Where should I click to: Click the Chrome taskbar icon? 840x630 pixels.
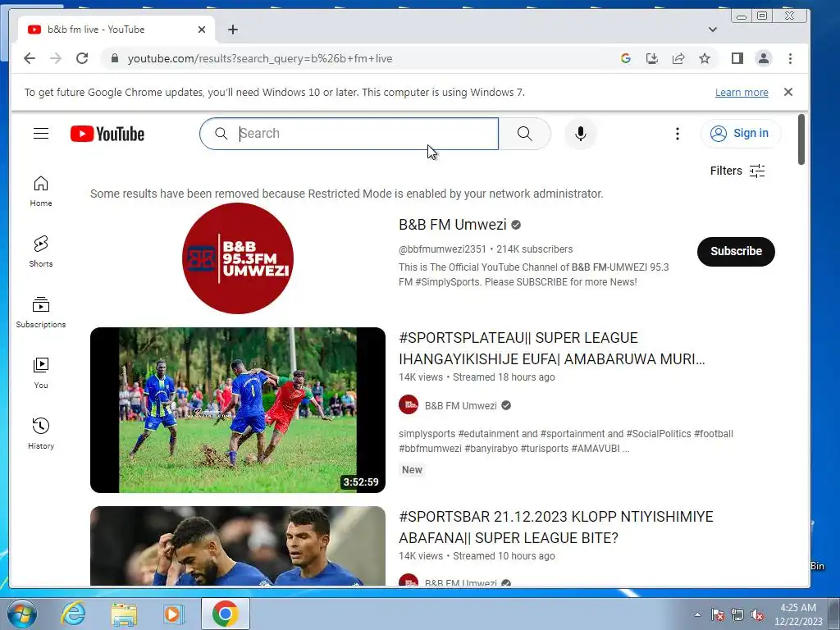225,614
